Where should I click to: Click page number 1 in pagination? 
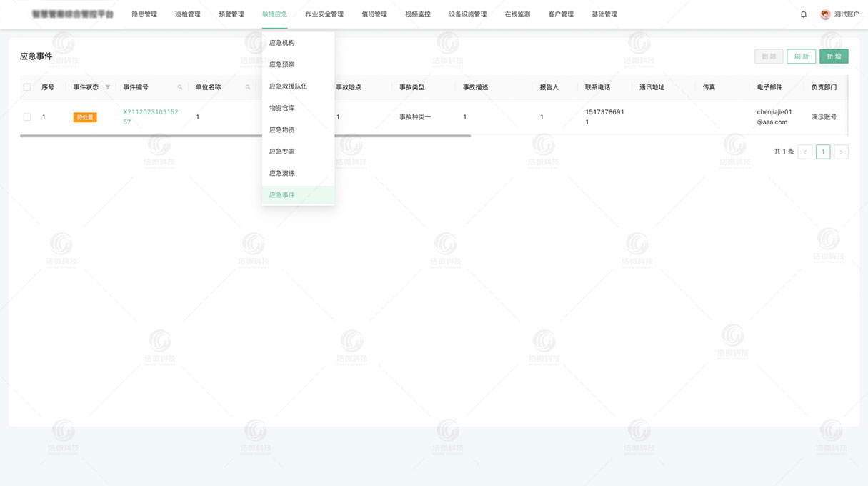823,152
